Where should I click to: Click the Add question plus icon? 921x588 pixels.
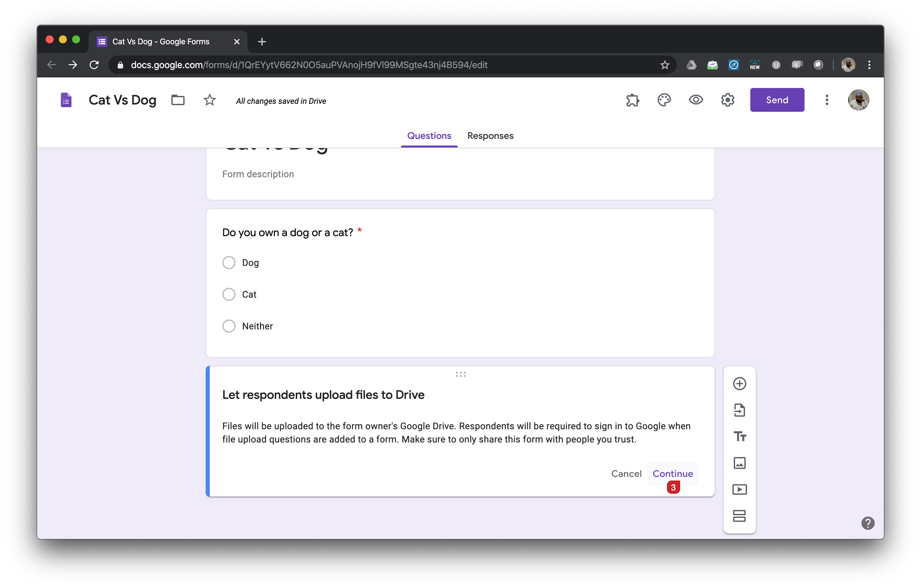click(739, 384)
